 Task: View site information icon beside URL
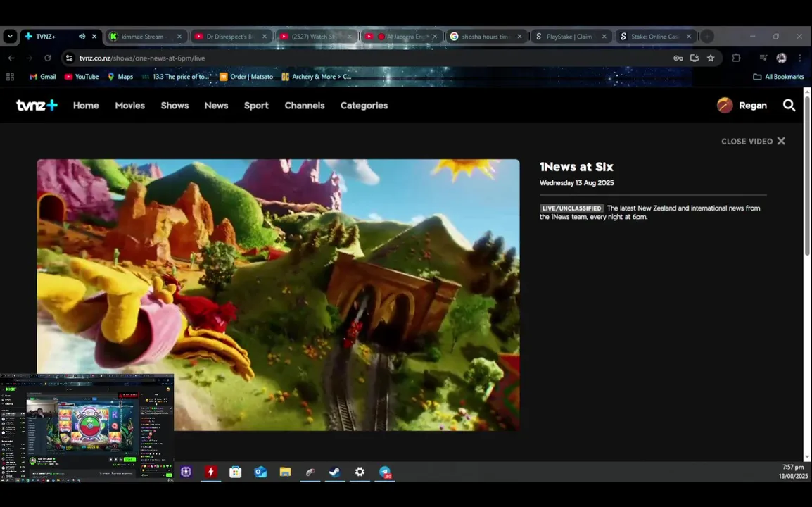click(69, 58)
